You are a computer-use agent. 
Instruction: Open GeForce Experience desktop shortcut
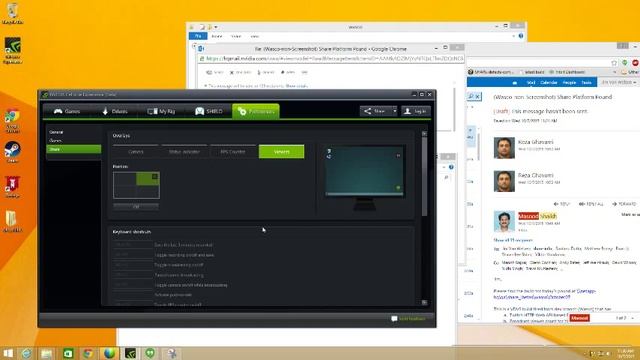point(12,51)
